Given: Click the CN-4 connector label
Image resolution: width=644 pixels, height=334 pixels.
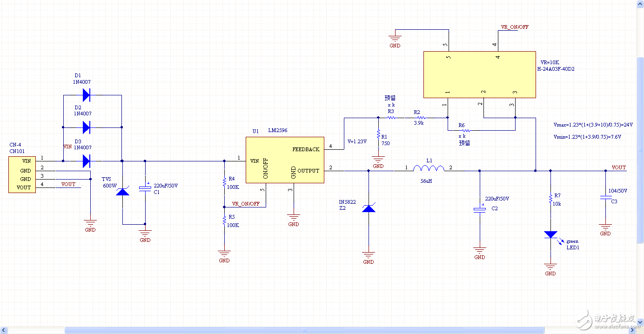Looking at the screenshot, I should pyautogui.click(x=15, y=145).
